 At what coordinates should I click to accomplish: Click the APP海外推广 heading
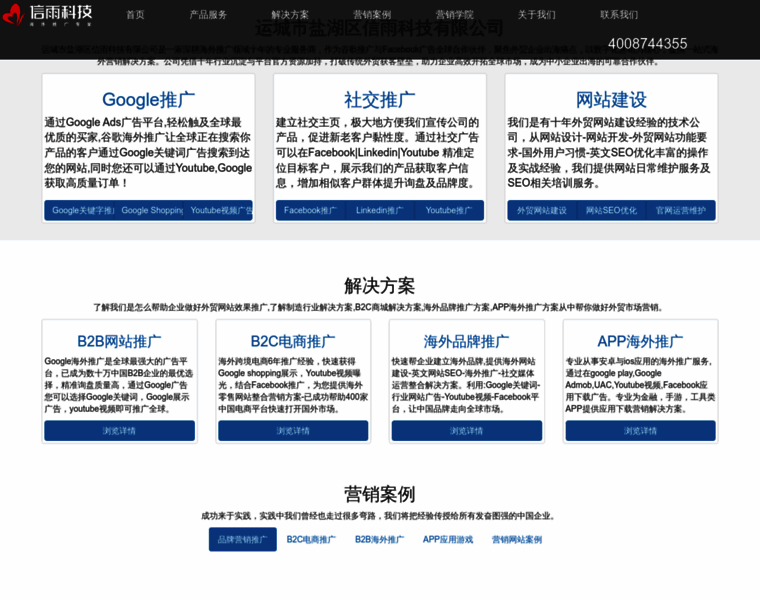point(640,341)
